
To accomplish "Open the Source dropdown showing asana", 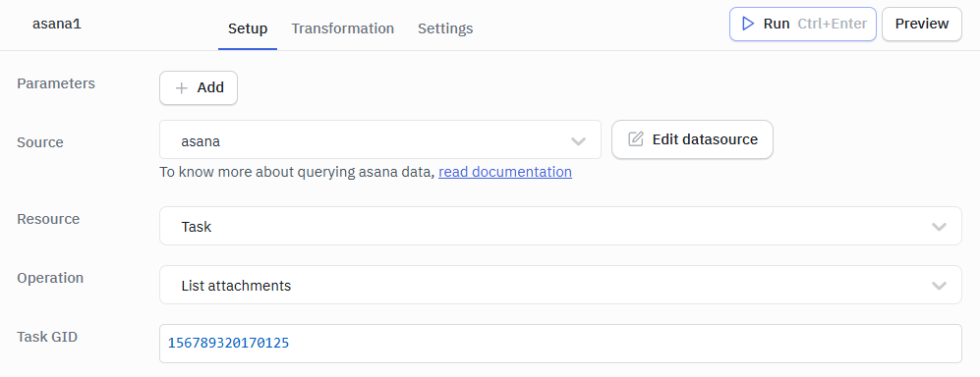I will click(380, 139).
